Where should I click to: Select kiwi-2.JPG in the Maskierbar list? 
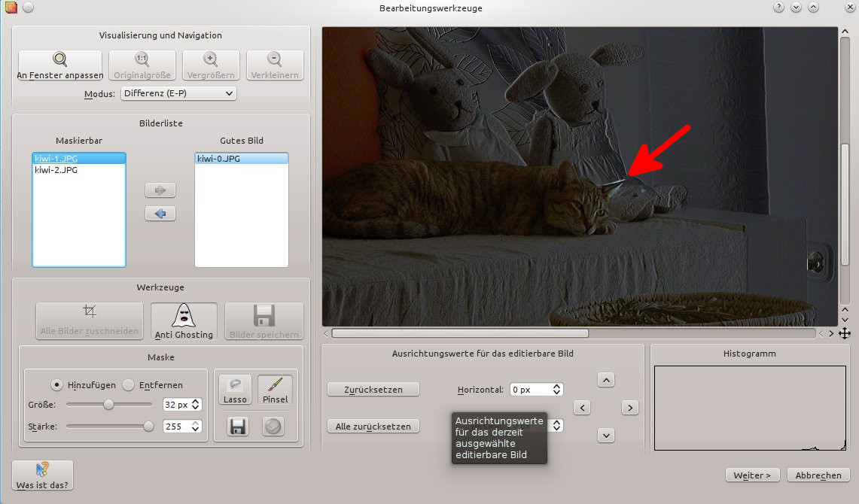tap(79, 170)
